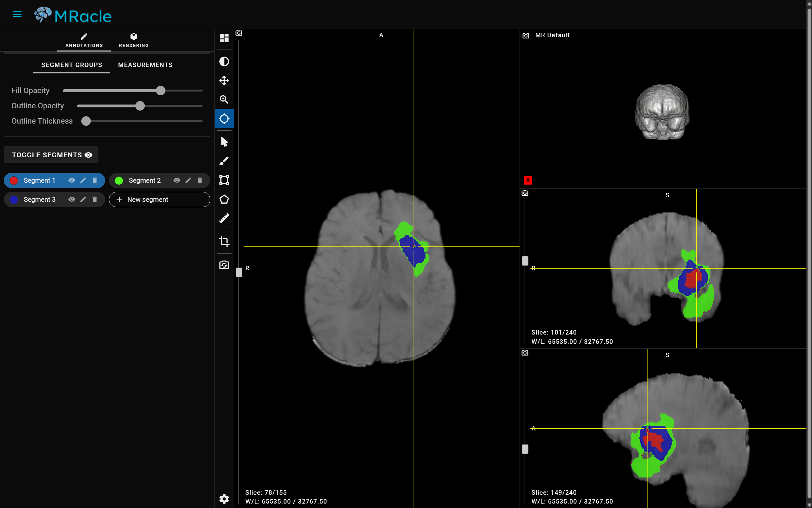
Task: Adjust the Fill Opacity slider
Action: (160, 90)
